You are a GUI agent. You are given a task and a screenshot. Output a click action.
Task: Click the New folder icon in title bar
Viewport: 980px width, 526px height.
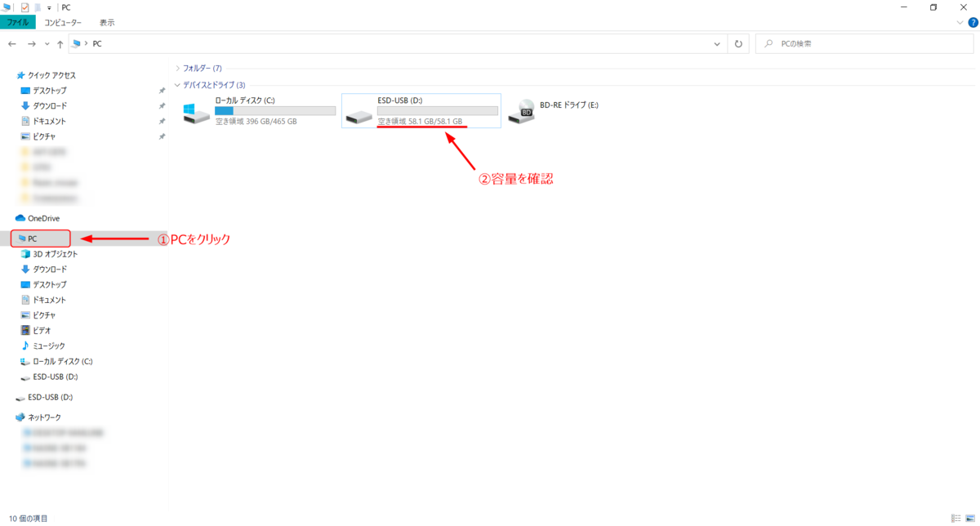tap(37, 7)
